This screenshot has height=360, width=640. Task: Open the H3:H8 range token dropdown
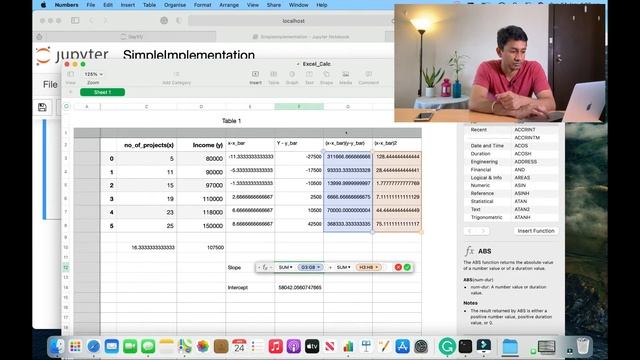coord(369,267)
